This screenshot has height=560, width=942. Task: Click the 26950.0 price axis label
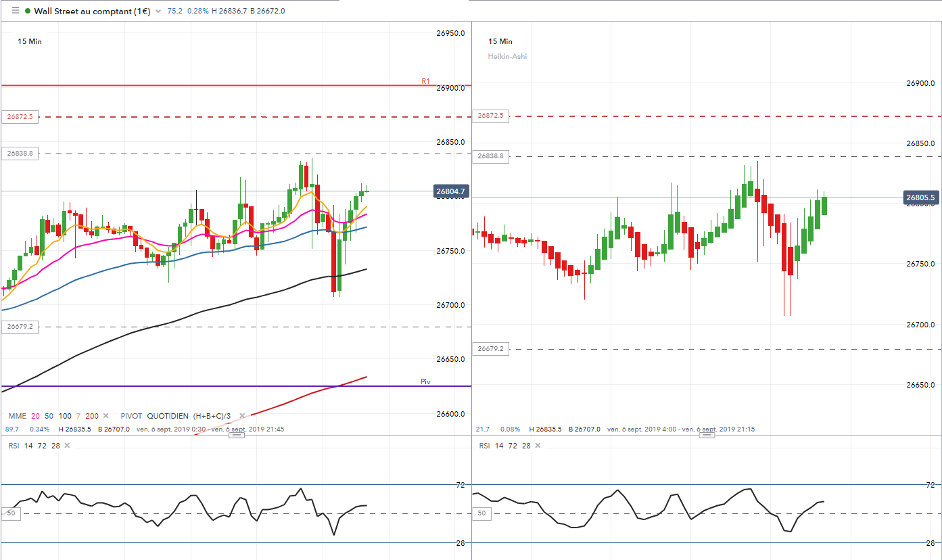(x=450, y=34)
